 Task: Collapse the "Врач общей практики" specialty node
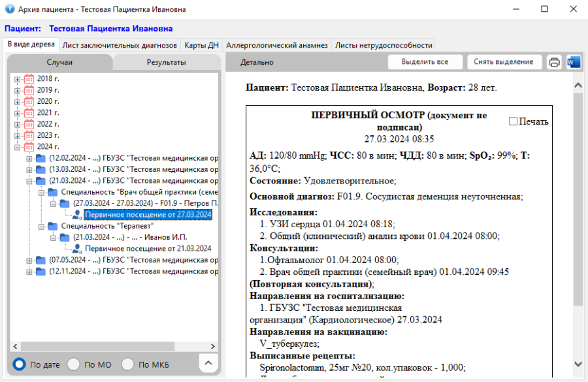(41, 193)
